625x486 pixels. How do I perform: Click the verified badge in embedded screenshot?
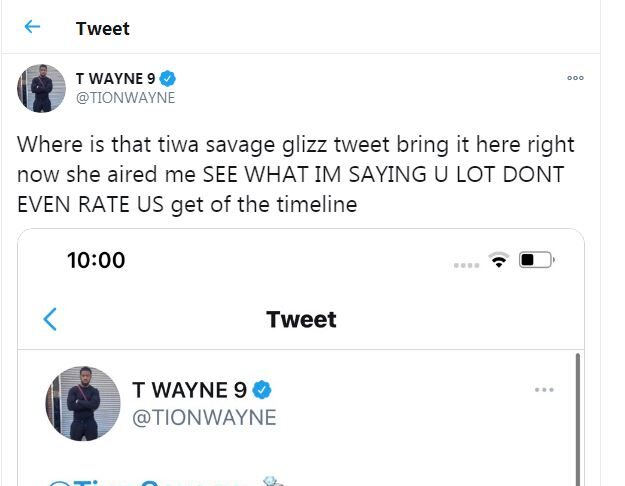coord(262,390)
